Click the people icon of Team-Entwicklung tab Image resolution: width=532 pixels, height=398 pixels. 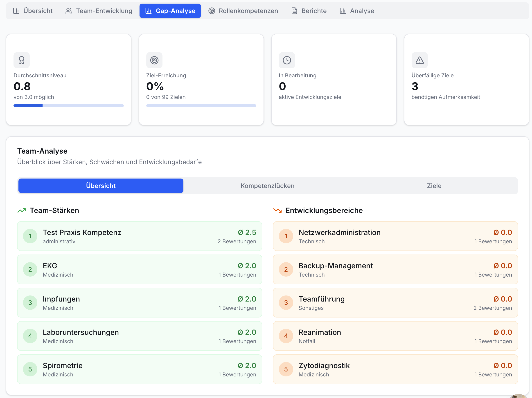click(69, 11)
